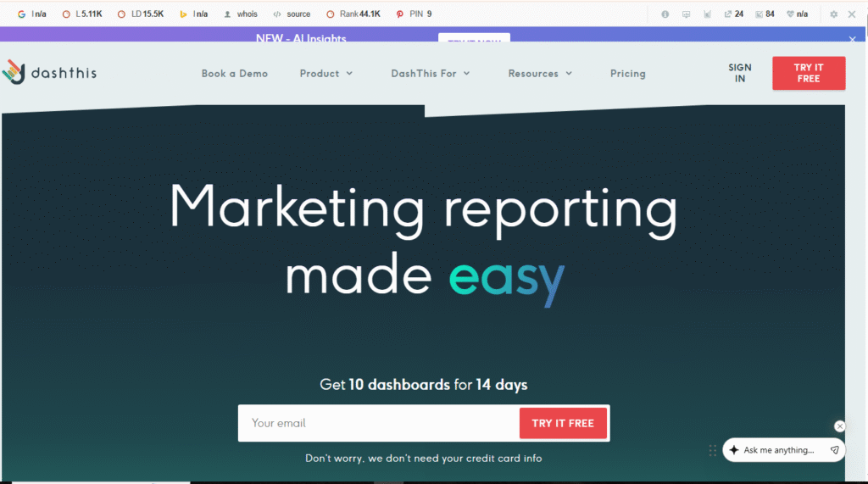Click the Google index indicator in SEO bar
The height and width of the screenshot is (484, 868).
(32, 14)
